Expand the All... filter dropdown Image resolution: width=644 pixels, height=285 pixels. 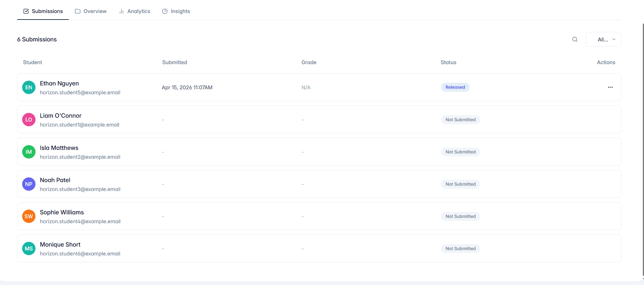[x=603, y=39]
